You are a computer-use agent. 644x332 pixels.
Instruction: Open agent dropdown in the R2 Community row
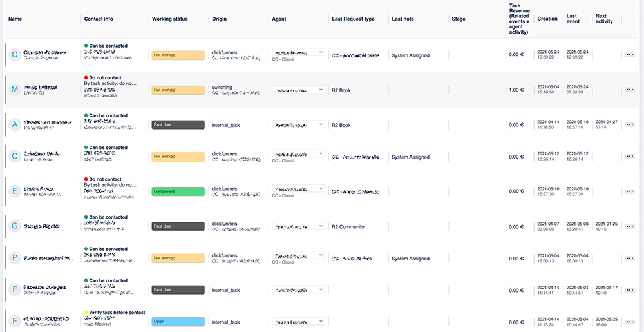(x=298, y=227)
